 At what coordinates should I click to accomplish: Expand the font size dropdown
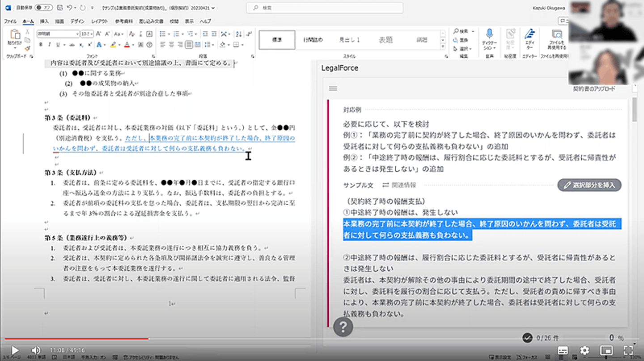coord(91,34)
